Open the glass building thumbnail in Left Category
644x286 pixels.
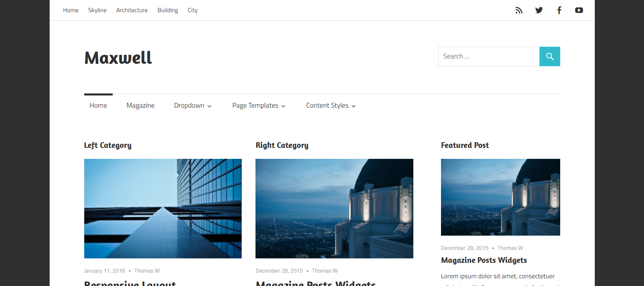[x=163, y=208]
